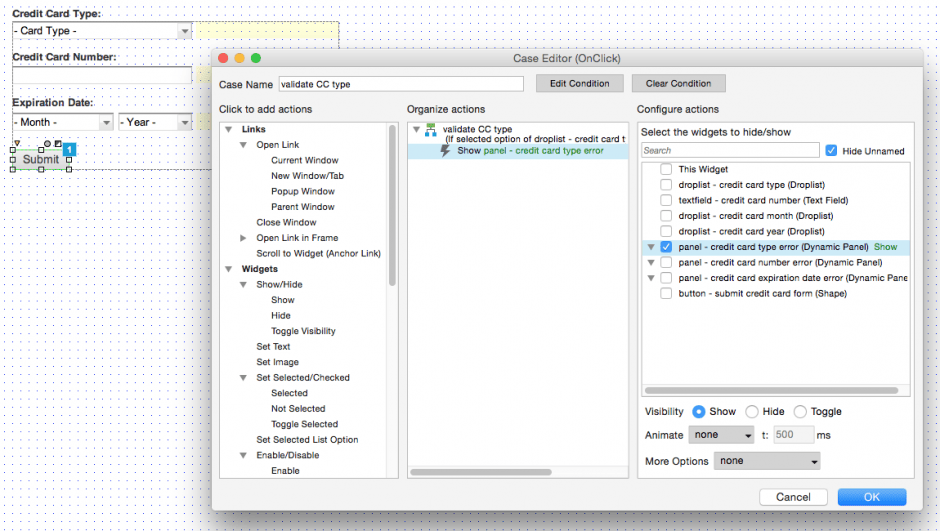
Task: Choose the Toggle Visibility action
Action: 303,331
